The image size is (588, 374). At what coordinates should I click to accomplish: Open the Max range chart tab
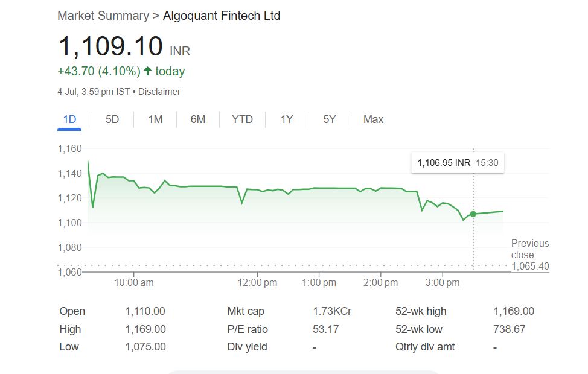point(373,119)
